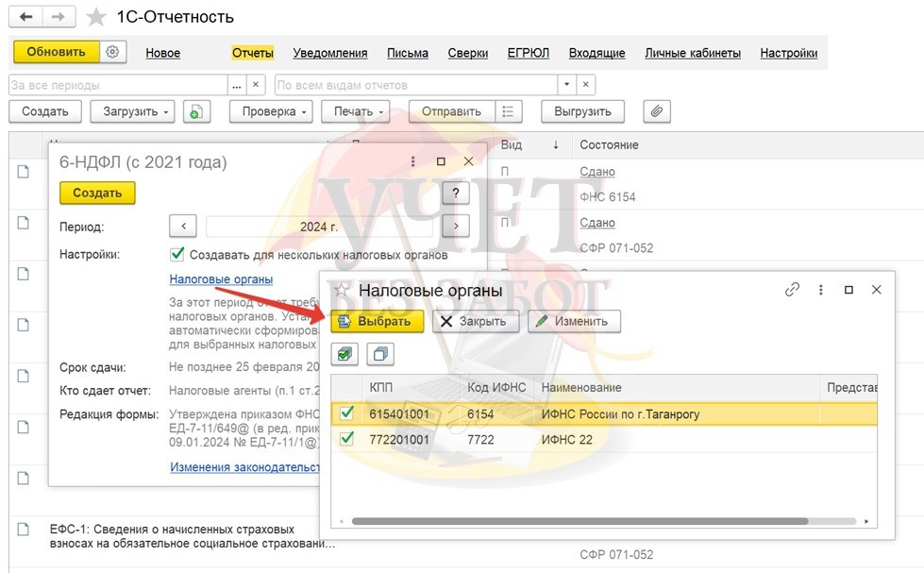Select the ЕФС-1 report row text

click(193, 536)
